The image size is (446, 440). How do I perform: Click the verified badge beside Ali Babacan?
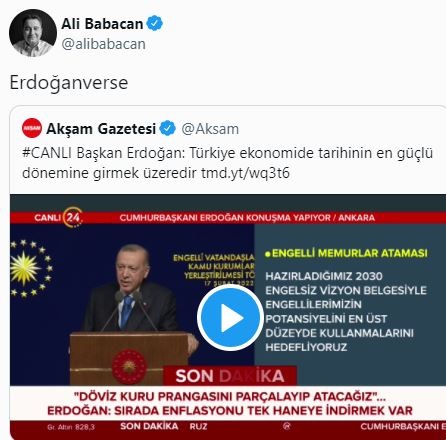(x=155, y=23)
